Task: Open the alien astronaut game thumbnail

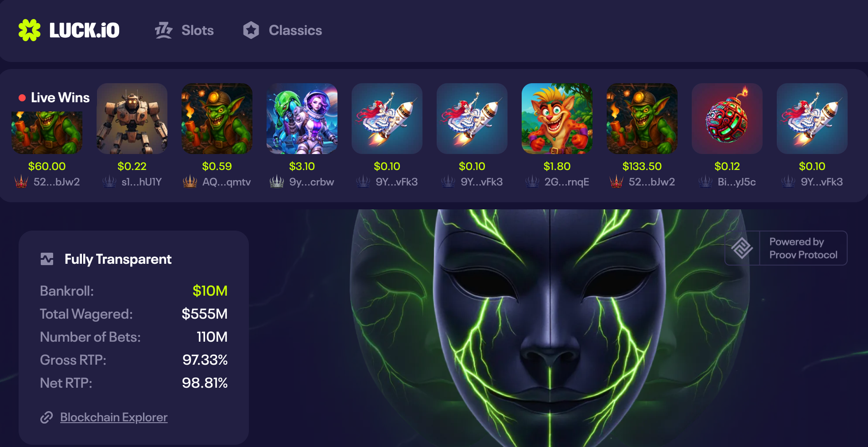Action: [302, 119]
